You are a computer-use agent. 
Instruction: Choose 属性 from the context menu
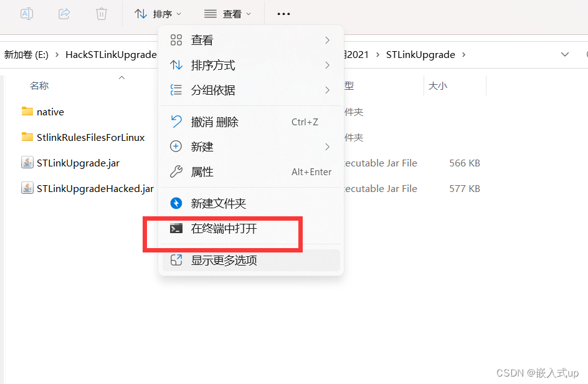tap(251, 172)
